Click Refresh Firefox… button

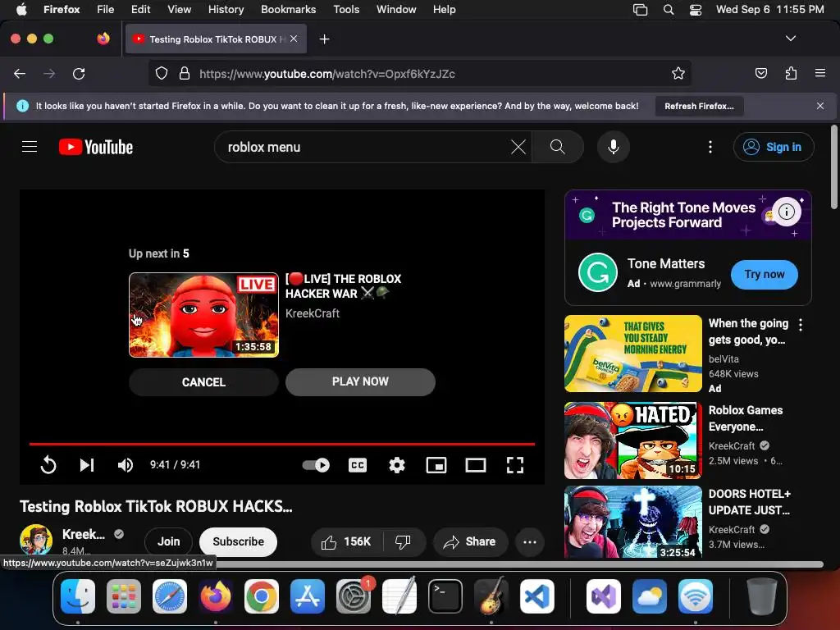pos(699,106)
